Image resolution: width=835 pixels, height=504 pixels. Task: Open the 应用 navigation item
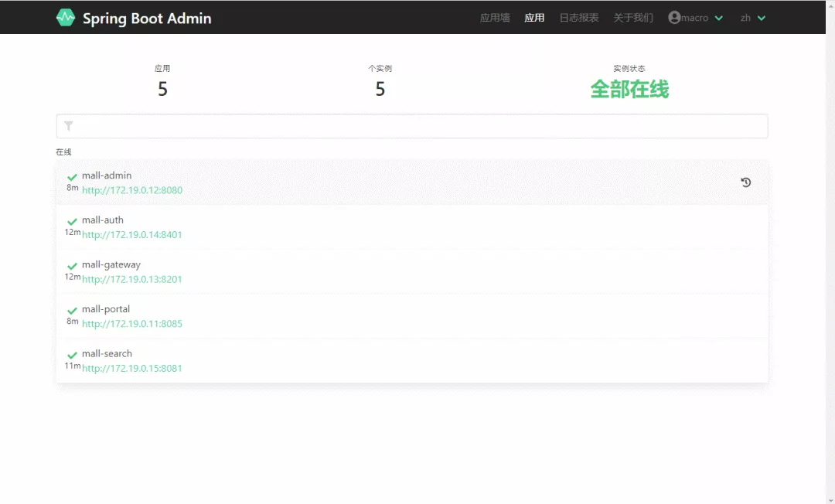(534, 18)
